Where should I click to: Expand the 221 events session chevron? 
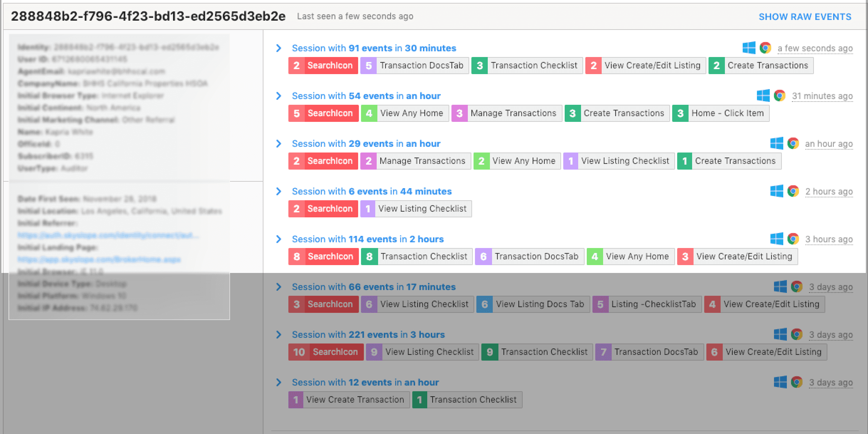coord(279,335)
